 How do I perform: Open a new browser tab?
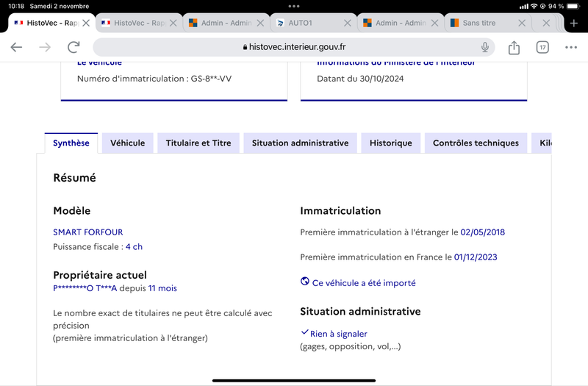(574, 24)
